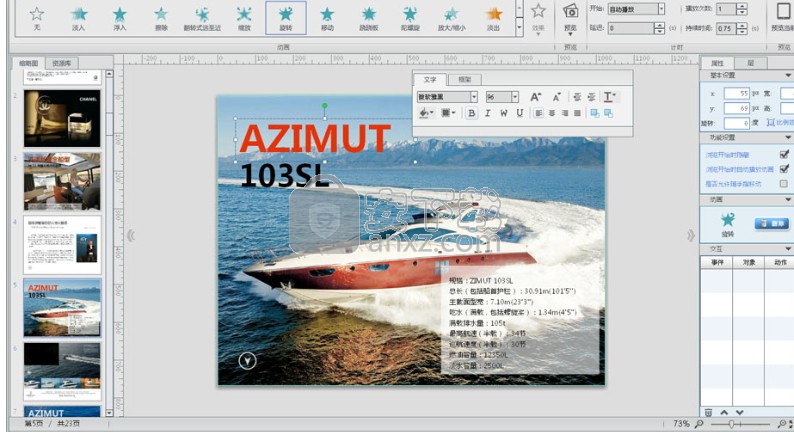Collapse the 功能设置 section
The width and height of the screenshot is (794, 432).
[x=788, y=137]
